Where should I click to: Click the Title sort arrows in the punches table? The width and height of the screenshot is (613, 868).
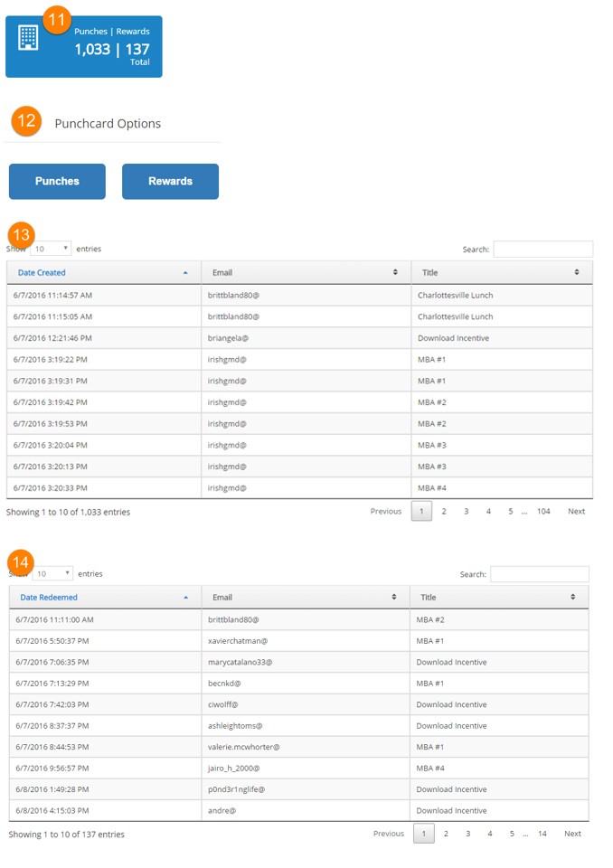pyautogui.click(x=577, y=272)
